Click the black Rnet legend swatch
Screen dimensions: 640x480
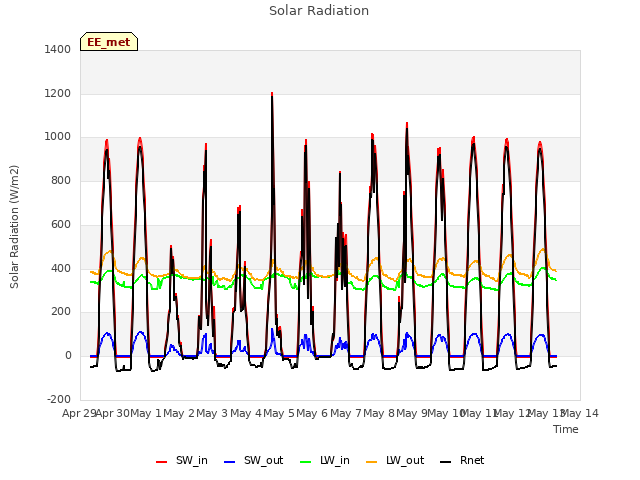(446, 462)
